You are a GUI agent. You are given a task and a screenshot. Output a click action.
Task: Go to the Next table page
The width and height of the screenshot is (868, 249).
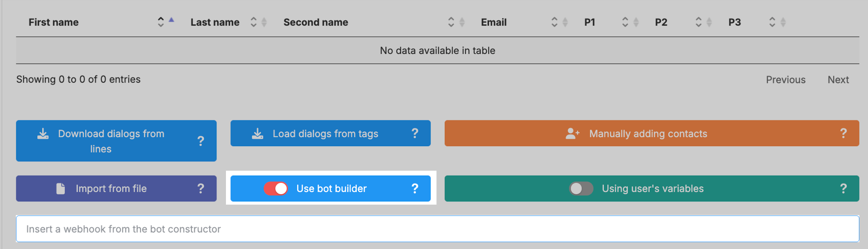click(x=838, y=80)
